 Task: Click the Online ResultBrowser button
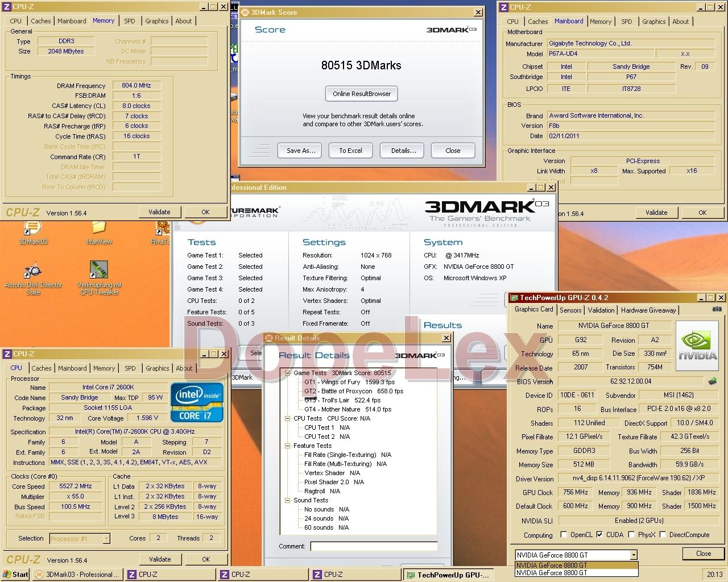(362, 94)
